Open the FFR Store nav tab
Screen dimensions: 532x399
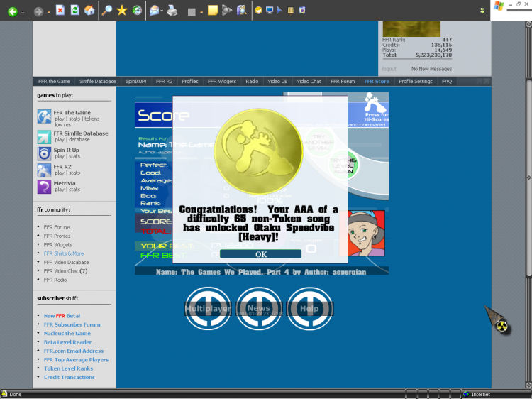tap(377, 82)
